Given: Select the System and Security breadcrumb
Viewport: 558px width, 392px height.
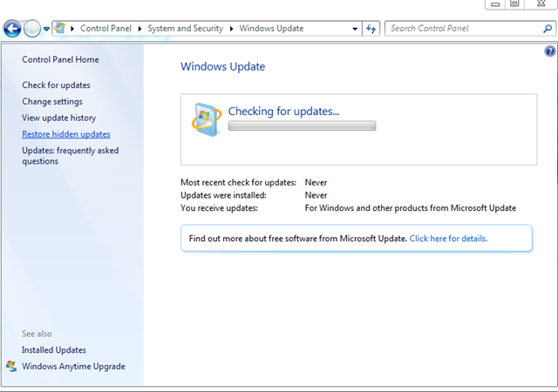Looking at the screenshot, I should [186, 29].
